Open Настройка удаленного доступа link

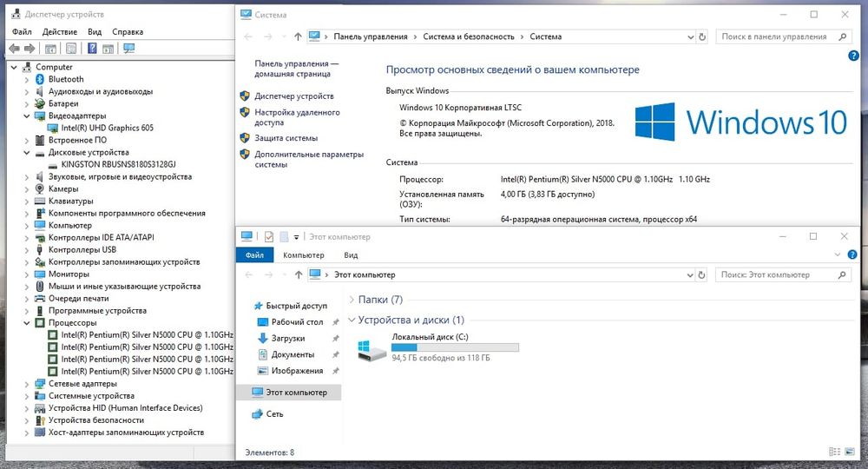point(297,117)
